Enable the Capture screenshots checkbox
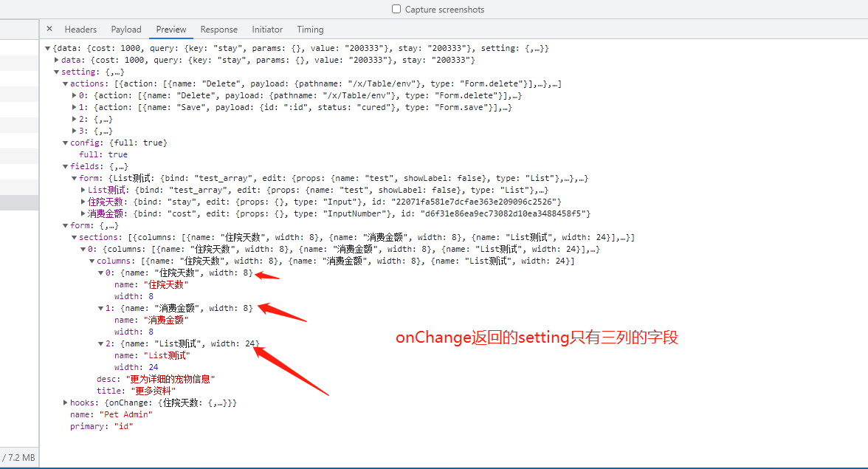 click(396, 9)
